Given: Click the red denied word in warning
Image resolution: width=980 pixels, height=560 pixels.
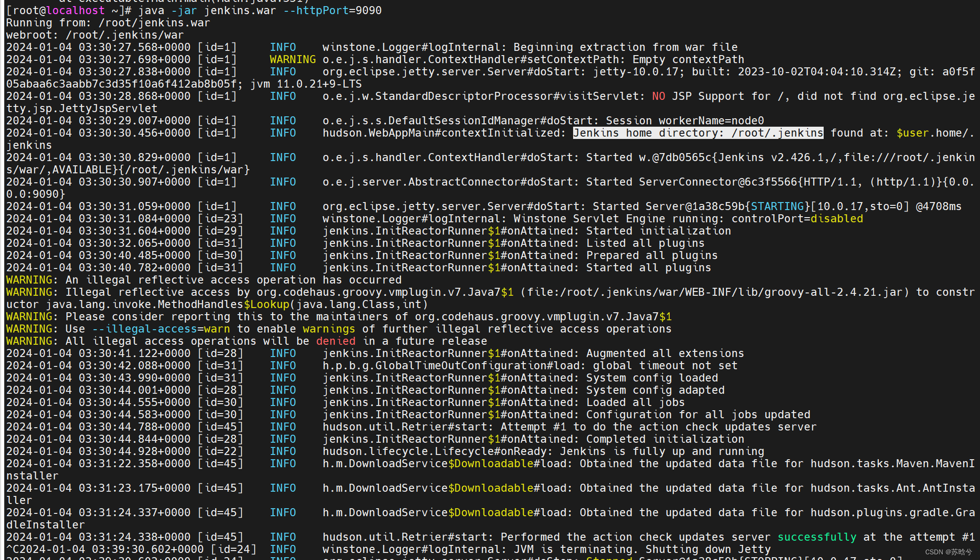Looking at the screenshot, I should click(335, 341).
